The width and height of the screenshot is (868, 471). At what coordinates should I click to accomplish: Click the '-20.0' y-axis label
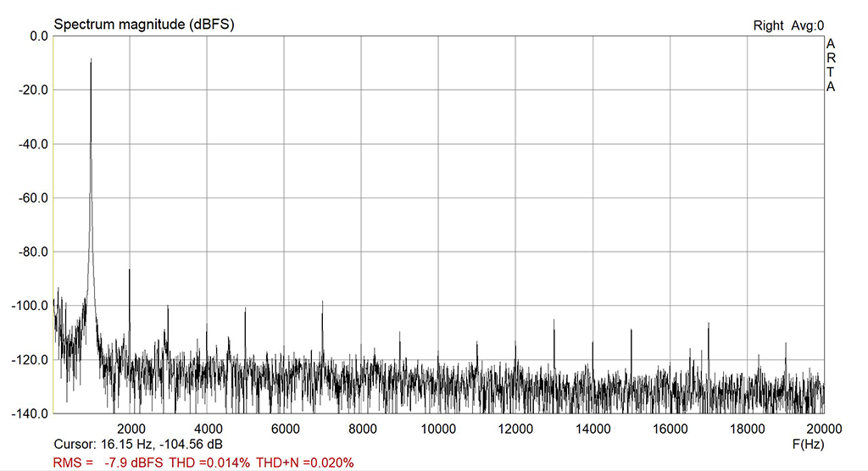pyautogui.click(x=33, y=90)
